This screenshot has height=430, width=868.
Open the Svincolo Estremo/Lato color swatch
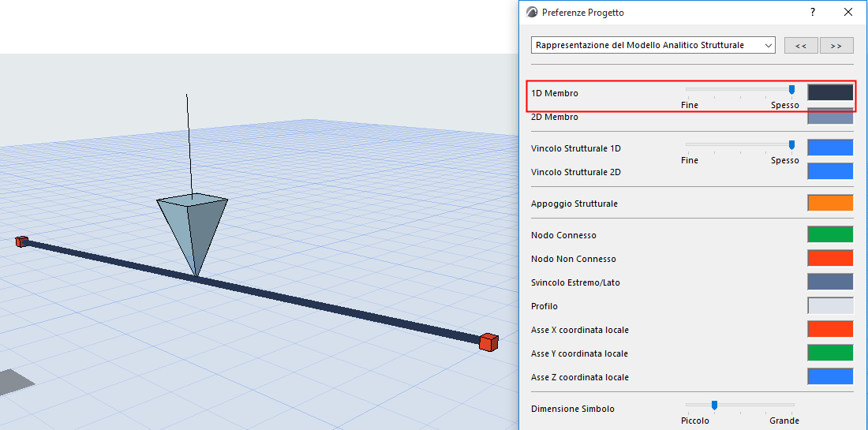[830, 282]
